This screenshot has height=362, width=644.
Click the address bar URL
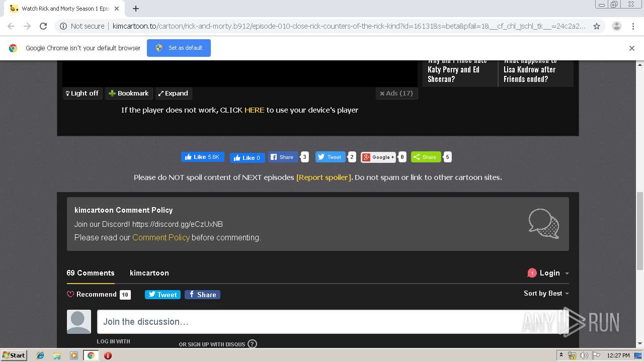point(349,26)
